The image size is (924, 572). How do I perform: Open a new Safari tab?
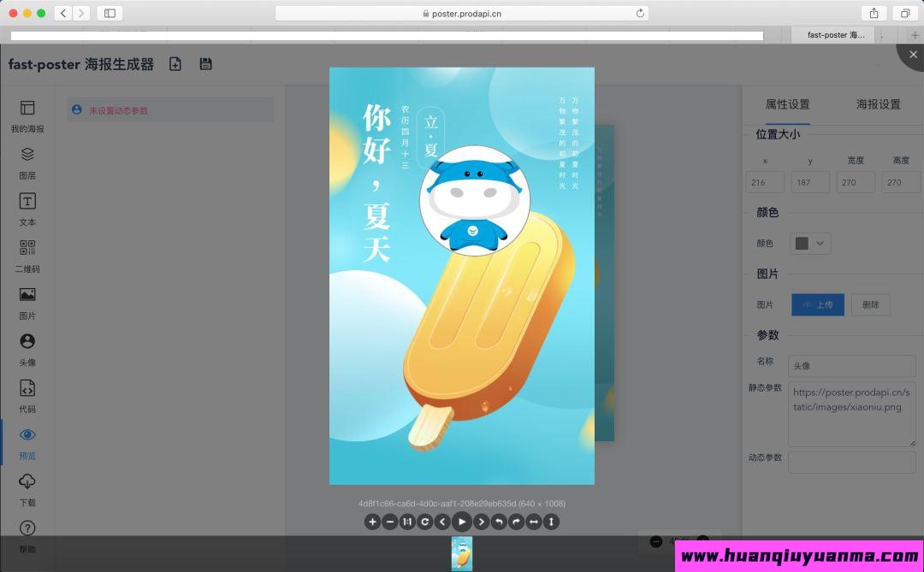915,35
